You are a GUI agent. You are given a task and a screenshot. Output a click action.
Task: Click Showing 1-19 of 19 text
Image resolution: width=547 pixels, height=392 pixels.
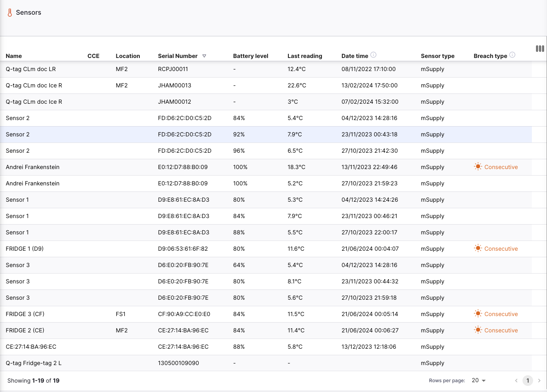click(33, 381)
